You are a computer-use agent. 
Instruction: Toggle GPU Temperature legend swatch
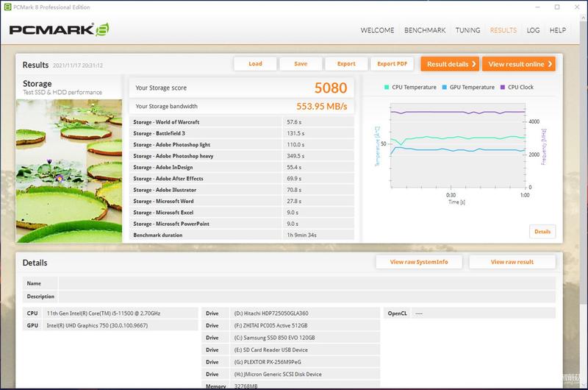pos(445,87)
